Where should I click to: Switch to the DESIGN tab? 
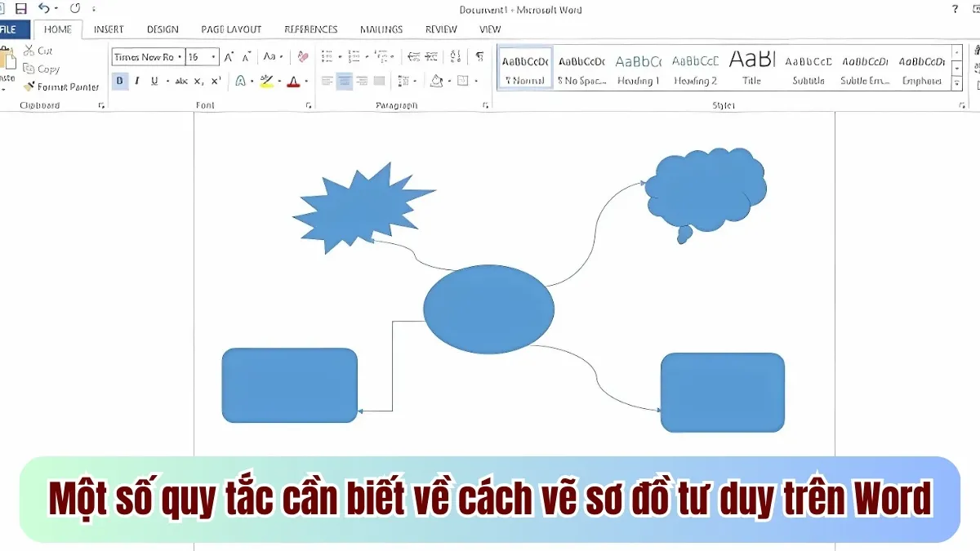[163, 29]
